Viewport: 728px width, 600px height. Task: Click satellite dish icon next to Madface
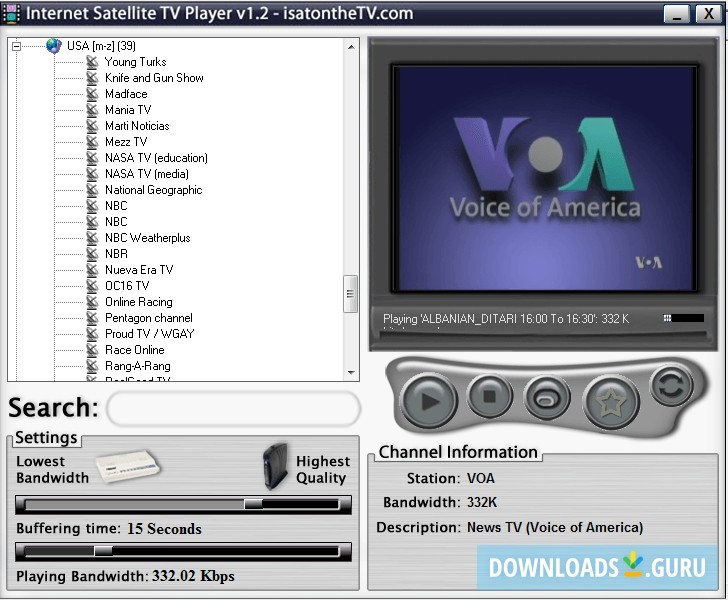pos(92,94)
